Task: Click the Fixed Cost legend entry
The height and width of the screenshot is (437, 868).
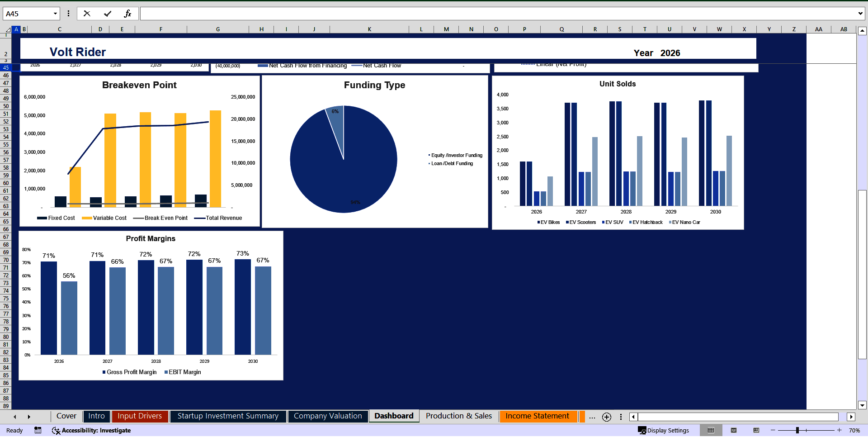Action: tap(56, 218)
